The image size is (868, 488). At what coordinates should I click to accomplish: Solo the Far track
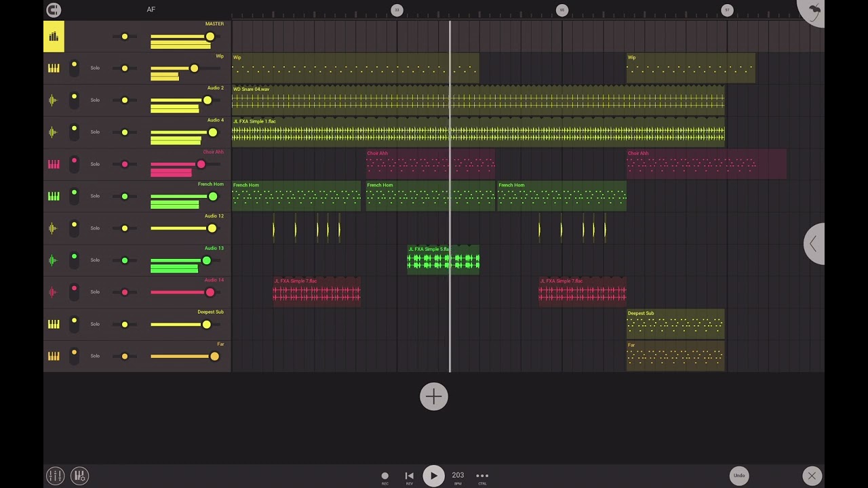point(95,355)
